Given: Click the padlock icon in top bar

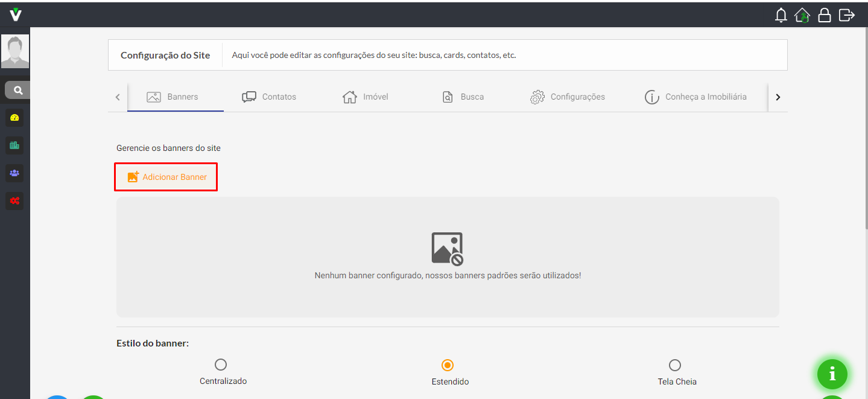Looking at the screenshot, I should point(824,15).
